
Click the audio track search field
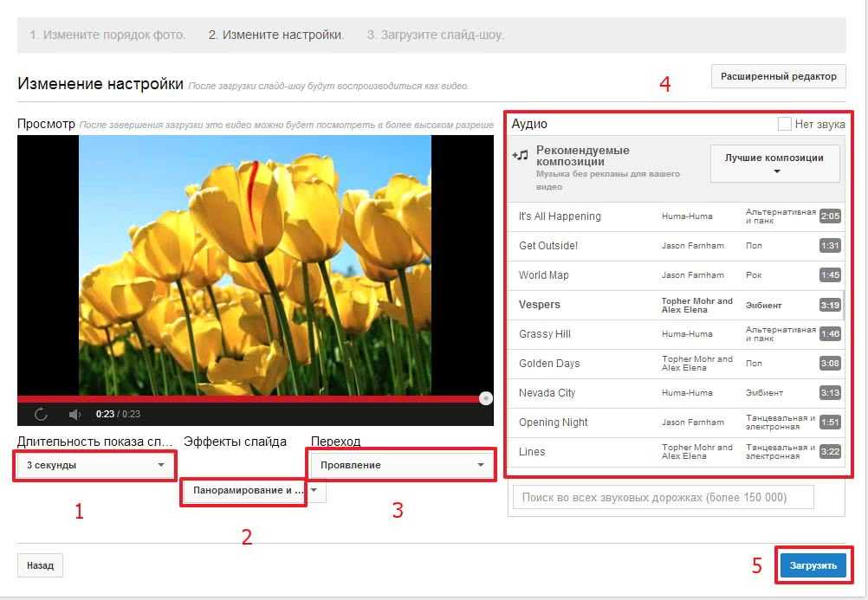(x=664, y=497)
